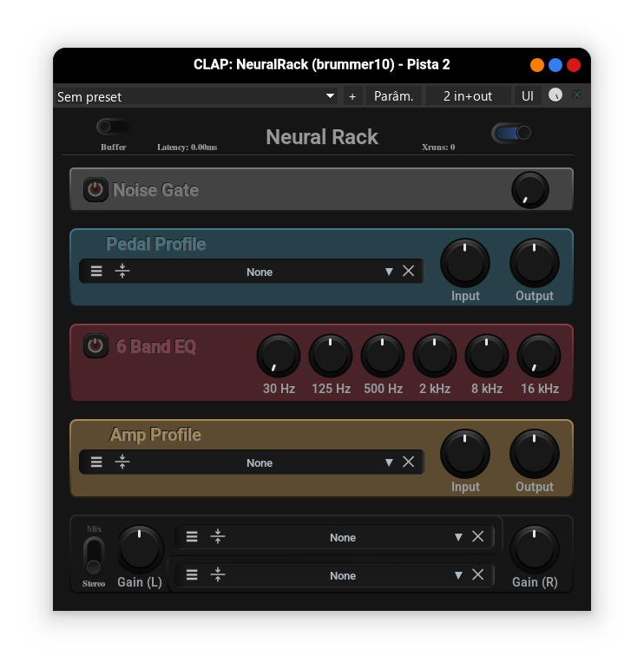This screenshot has width=644, height=669.
Task: Remove the bottom IR file with X
Action: [477, 574]
